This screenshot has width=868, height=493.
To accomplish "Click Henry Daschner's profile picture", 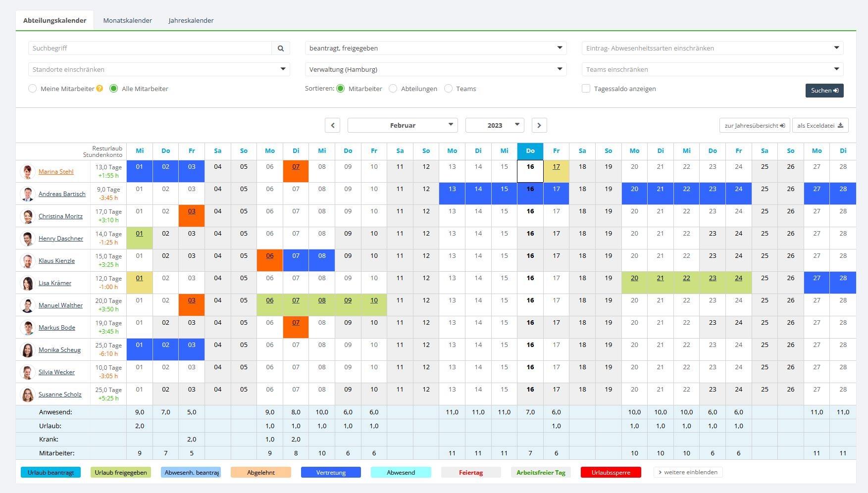I will click(x=28, y=239).
